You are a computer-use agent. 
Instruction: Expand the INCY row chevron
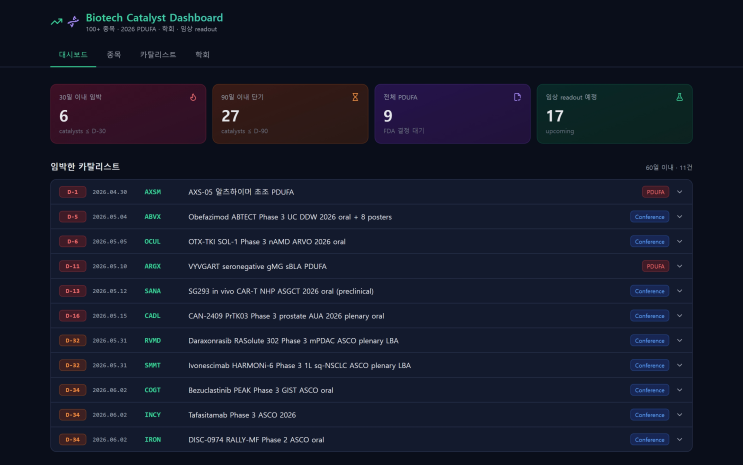click(680, 415)
